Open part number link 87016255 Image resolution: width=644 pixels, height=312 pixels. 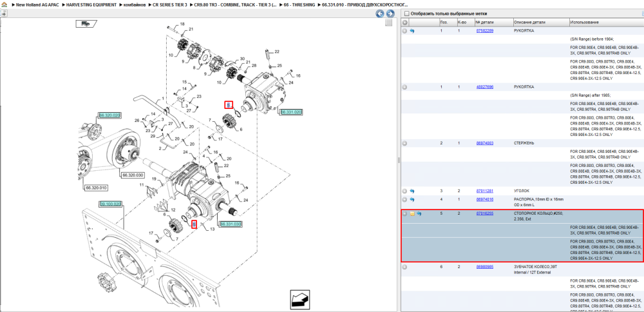(x=485, y=214)
